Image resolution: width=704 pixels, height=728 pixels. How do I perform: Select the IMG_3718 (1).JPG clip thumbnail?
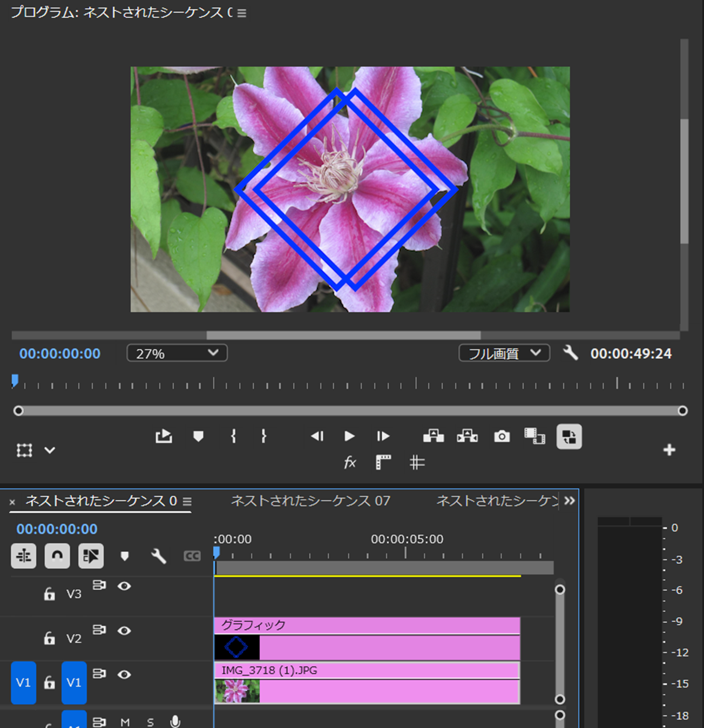[236, 690]
